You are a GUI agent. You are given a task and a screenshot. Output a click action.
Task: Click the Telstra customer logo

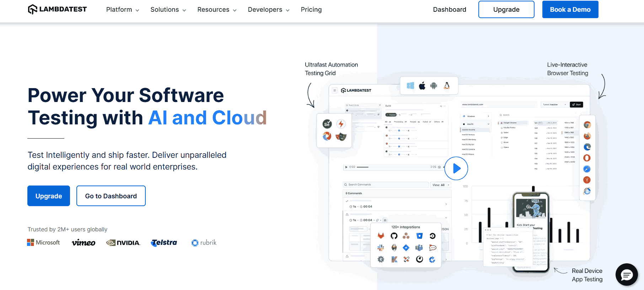pyautogui.click(x=164, y=243)
